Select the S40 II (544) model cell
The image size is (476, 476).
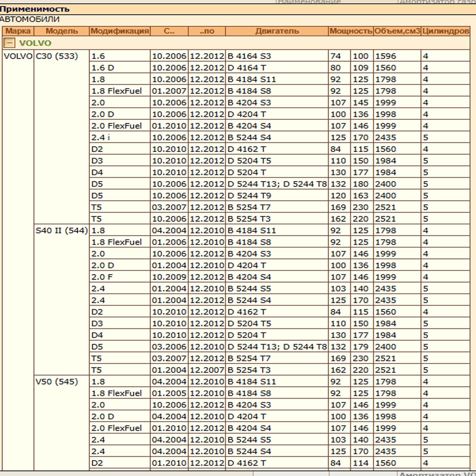pos(62,231)
